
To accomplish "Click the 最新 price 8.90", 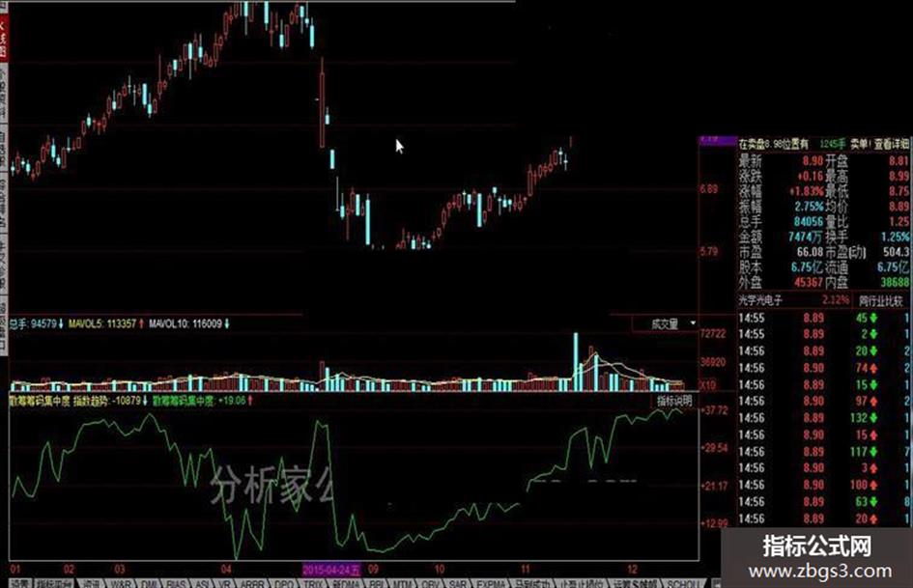I will [x=813, y=160].
